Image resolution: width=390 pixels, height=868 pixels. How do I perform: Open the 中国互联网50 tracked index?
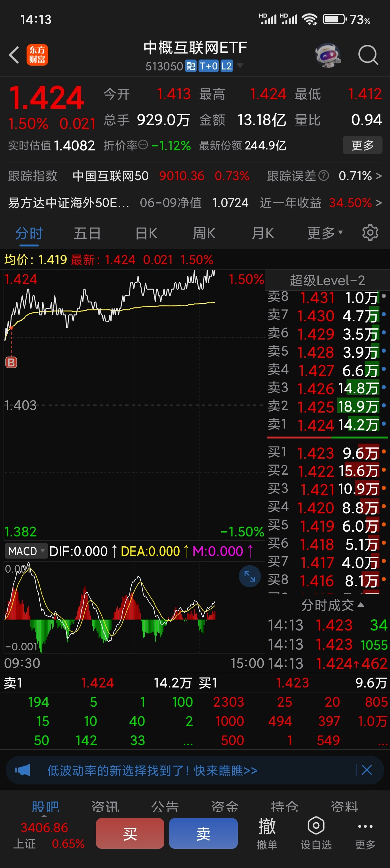110,176
